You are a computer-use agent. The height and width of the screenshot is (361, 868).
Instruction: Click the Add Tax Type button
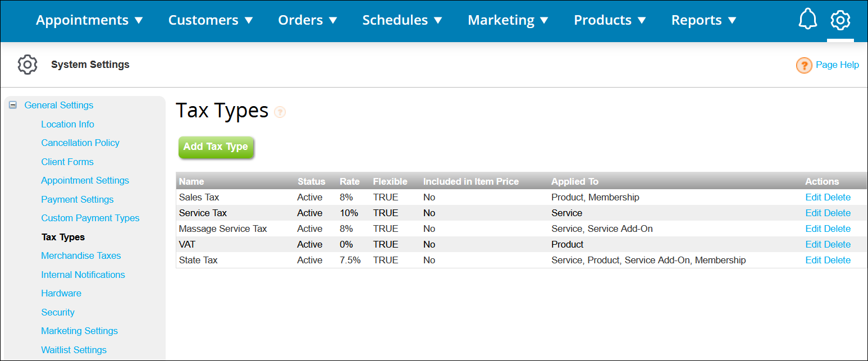(x=216, y=147)
